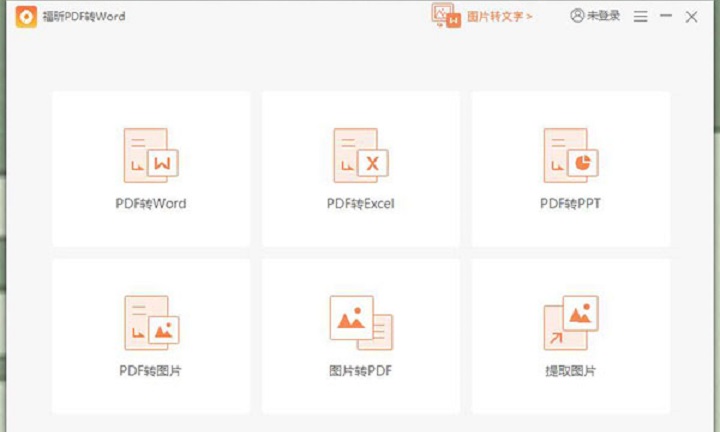Open the PDF转Word conversion icon

point(151,156)
